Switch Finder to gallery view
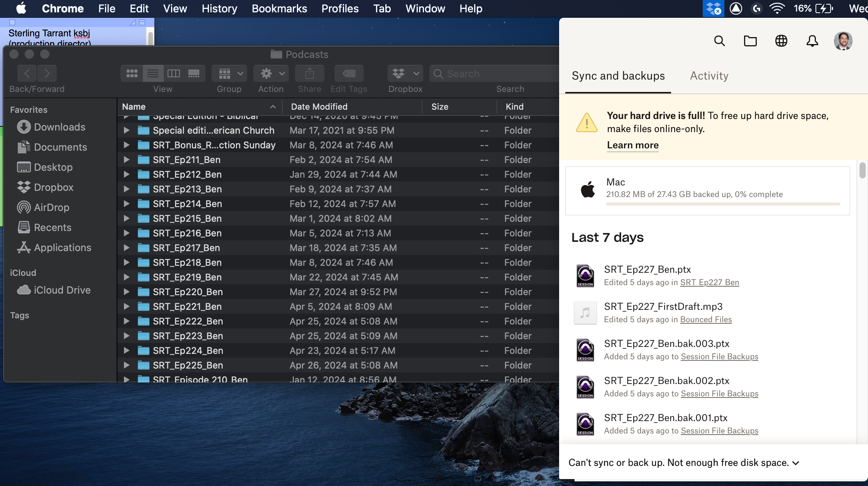Viewport: 868px width, 486px height. 194,73
